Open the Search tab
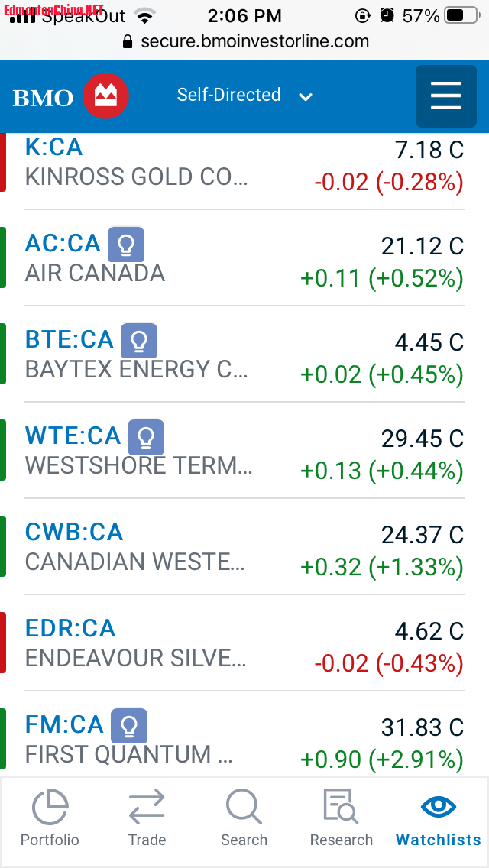Image resolution: width=489 pixels, height=868 pixels. click(244, 818)
